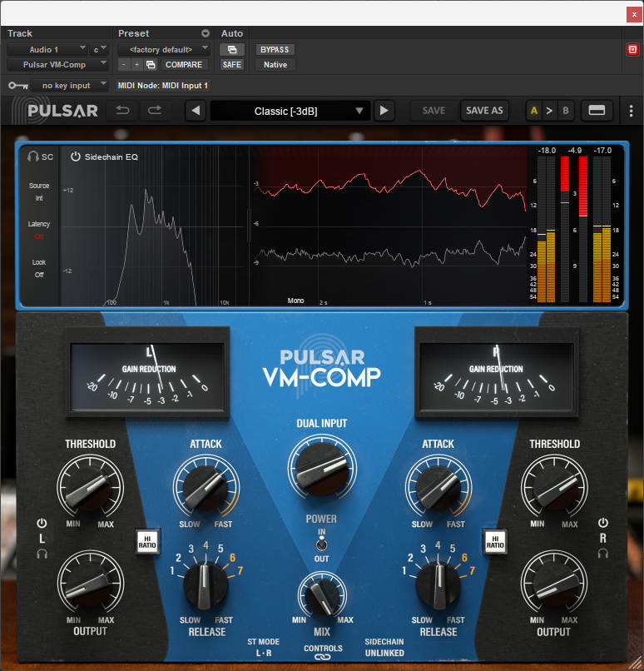Open the insert position c dropdown
The height and width of the screenshot is (671, 644).
coord(99,50)
